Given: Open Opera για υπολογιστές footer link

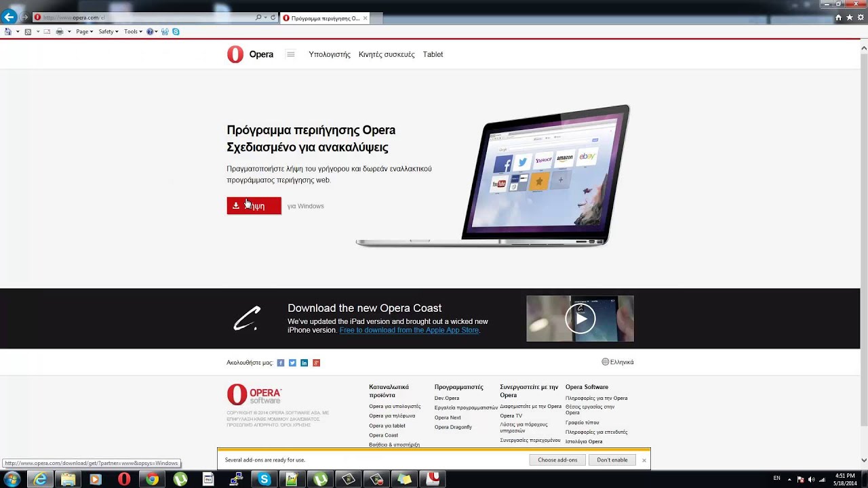Looking at the screenshot, I should tap(395, 407).
